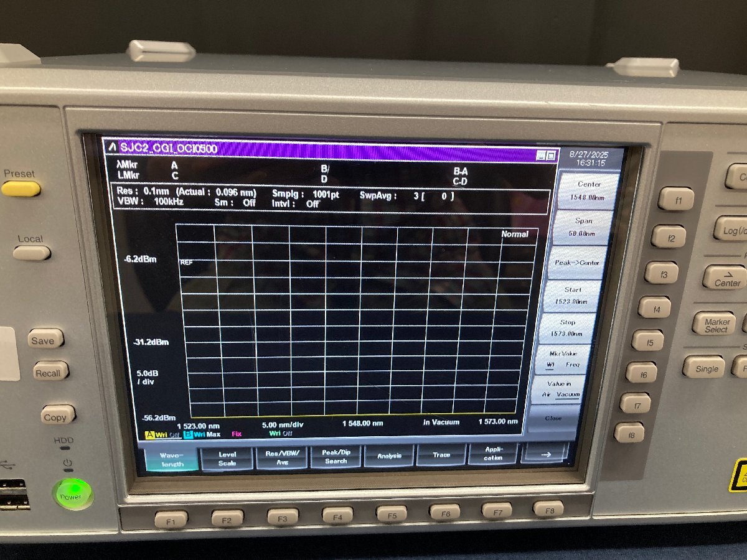Minimize the SJC2_CGI_OCI0500 window
This screenshot has width=747, height=560.
click(541, 156)
